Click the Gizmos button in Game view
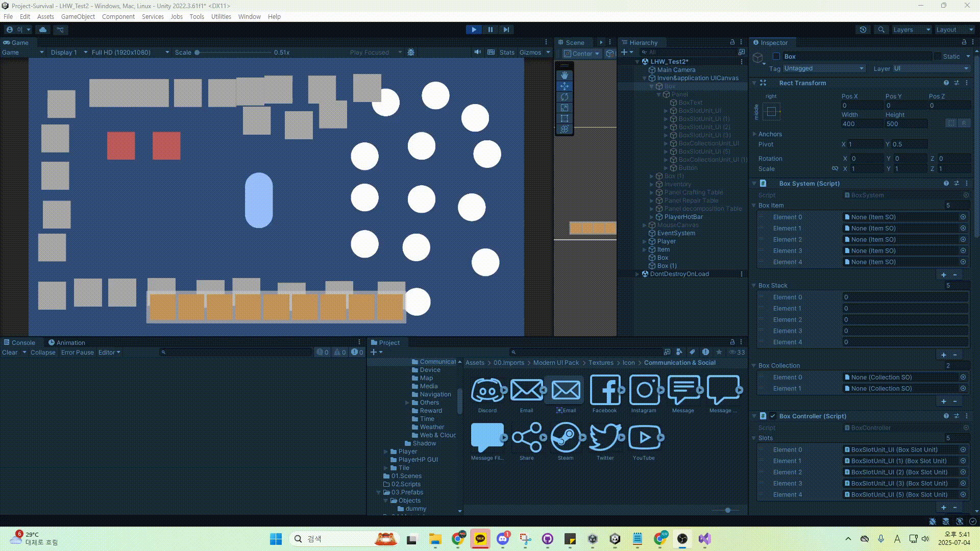This screenshot has height=551, width=980. click(530, 52)
